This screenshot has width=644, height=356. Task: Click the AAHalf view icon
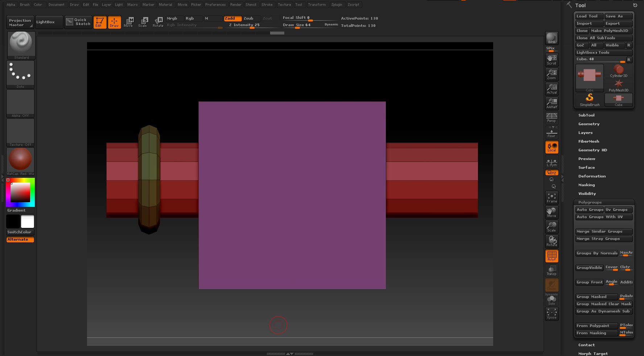[x=552, y=103]
